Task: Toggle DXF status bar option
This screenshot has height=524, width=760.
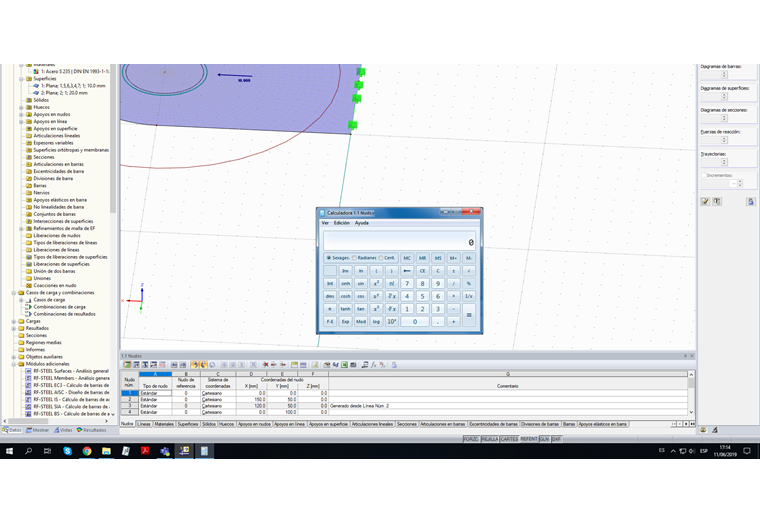Action: point(556,439)
